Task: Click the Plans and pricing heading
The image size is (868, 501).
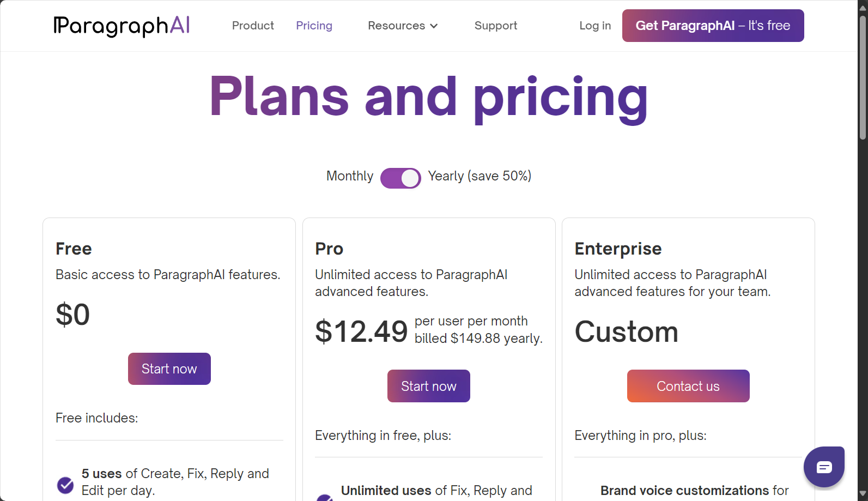Action: pyautogui.click(x=429, y=97)
